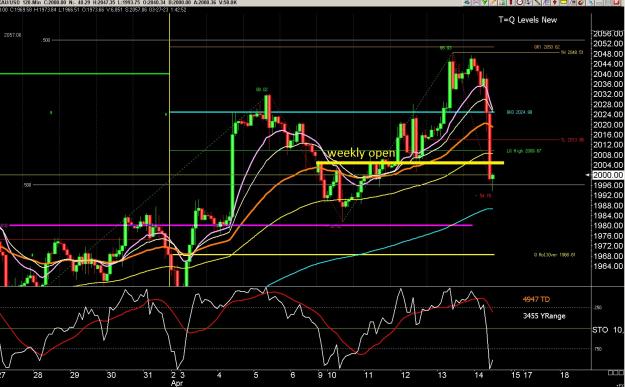Click the 2052.00 price axis label
Image resolution: width=625 pixels, height=387 pixels.
pyautogui.click(x=608, y=43)
